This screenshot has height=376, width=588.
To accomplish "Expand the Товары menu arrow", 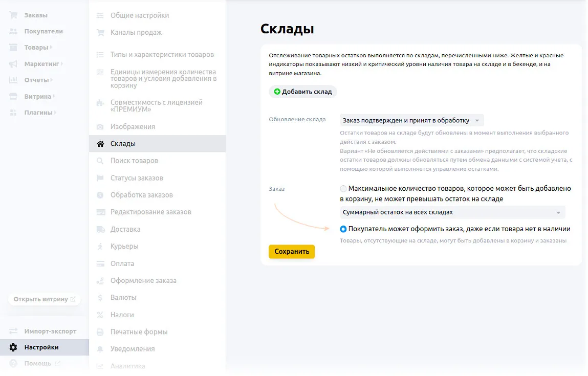I will pyautogui.click(x=52, y=48).
